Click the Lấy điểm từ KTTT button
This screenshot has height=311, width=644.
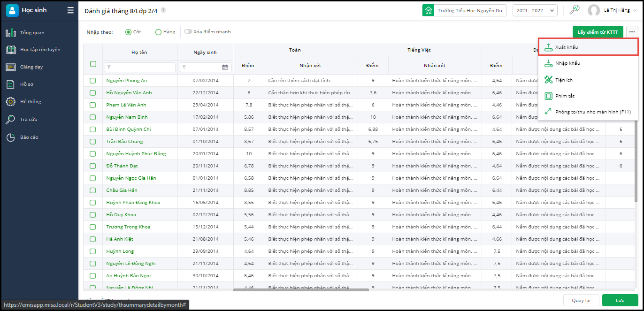(x=598, y=32)
